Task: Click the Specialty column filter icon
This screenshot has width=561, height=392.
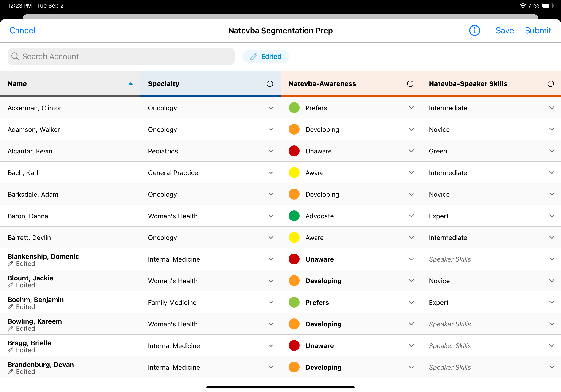Action: pyautogui.click(x=269, y=84)
